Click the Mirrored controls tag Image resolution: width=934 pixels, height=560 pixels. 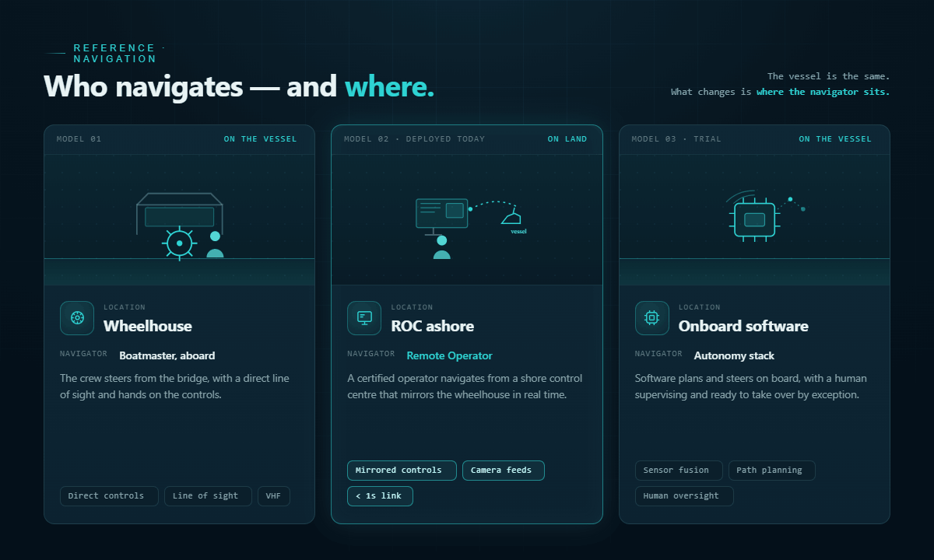point(402,471)
